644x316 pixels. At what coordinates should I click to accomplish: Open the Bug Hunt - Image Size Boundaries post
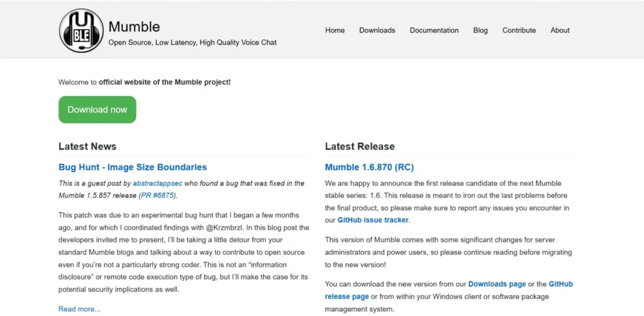(132, 167)
